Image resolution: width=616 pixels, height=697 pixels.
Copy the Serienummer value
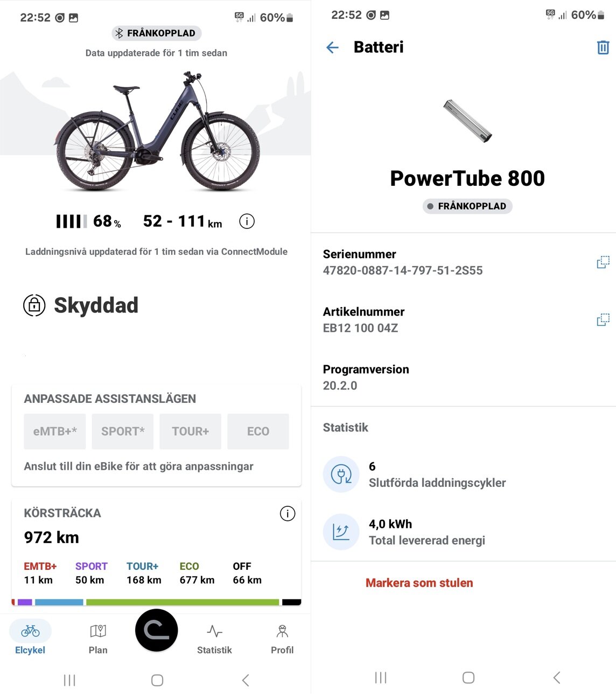tap(603, 262)
